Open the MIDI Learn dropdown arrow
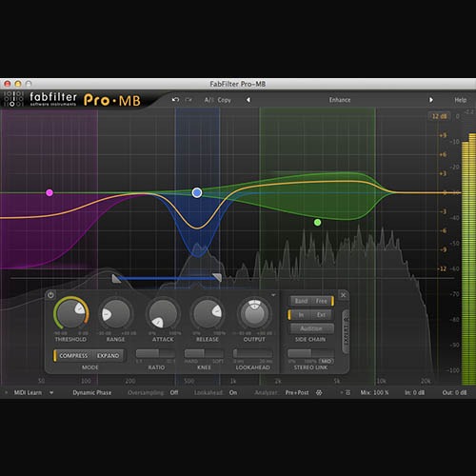This screenshot has height=476, width=476. pos(51,393)
